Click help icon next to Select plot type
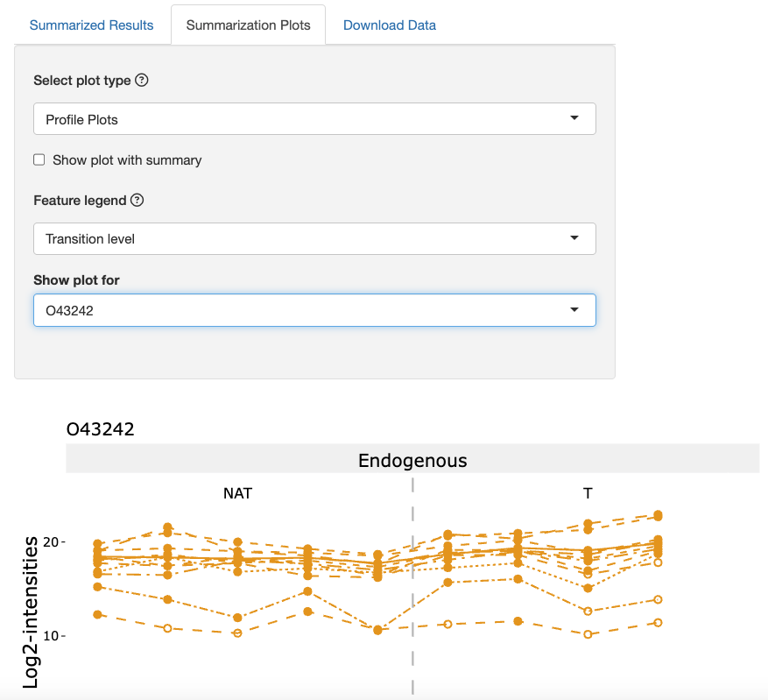The width and height of the screenshot is (768, 700). pos(142,80)
